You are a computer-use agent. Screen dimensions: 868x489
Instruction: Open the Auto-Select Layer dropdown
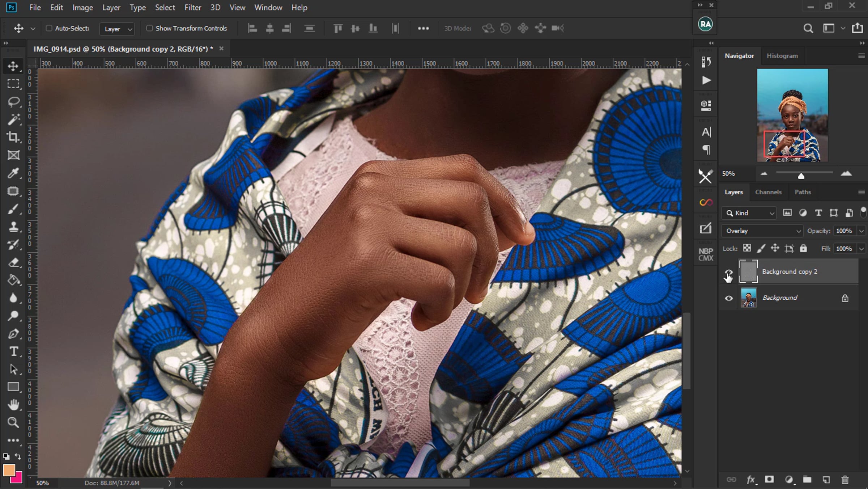(117, 29)
